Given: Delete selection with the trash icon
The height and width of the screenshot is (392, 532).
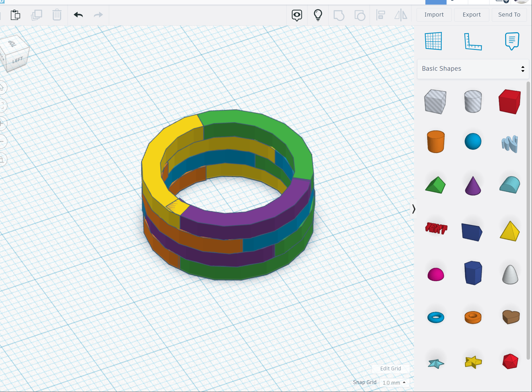Looking at the screenshot, I should [x=57, y=15].
